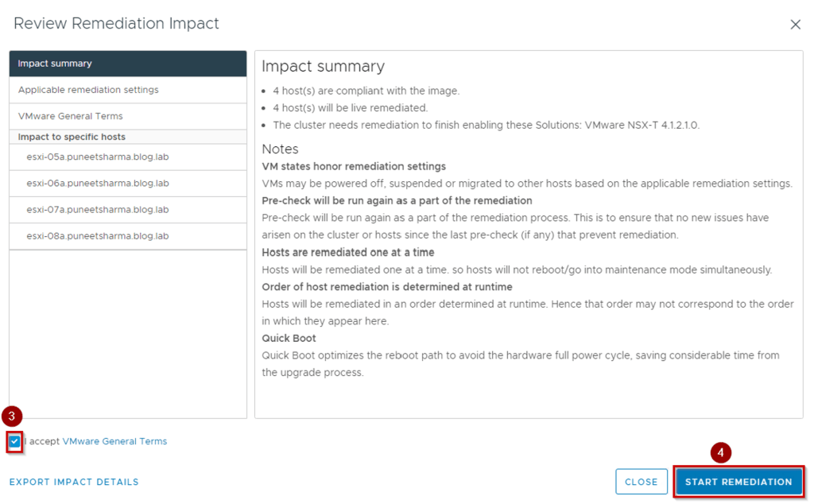Click the 'I accept' label text

click(x=43, y=441)
